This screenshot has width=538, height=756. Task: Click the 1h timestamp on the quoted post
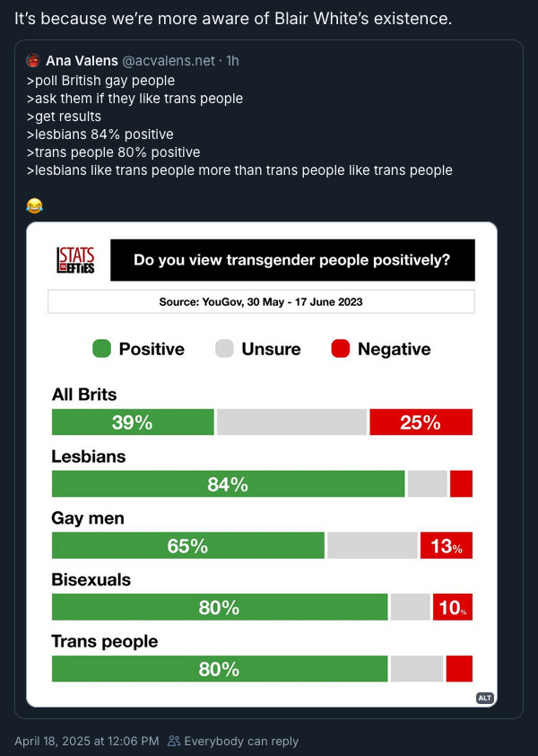pos(232,61)
